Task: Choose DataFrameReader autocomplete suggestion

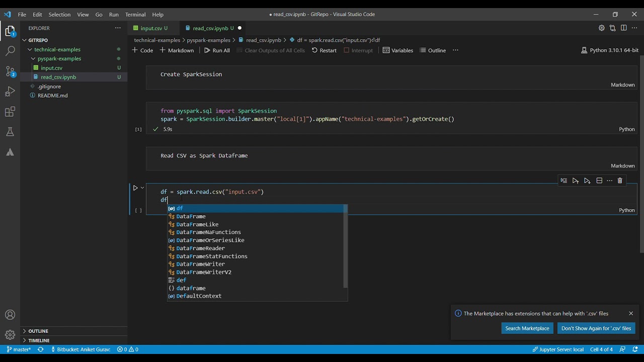Action: (x=257, y=248)
